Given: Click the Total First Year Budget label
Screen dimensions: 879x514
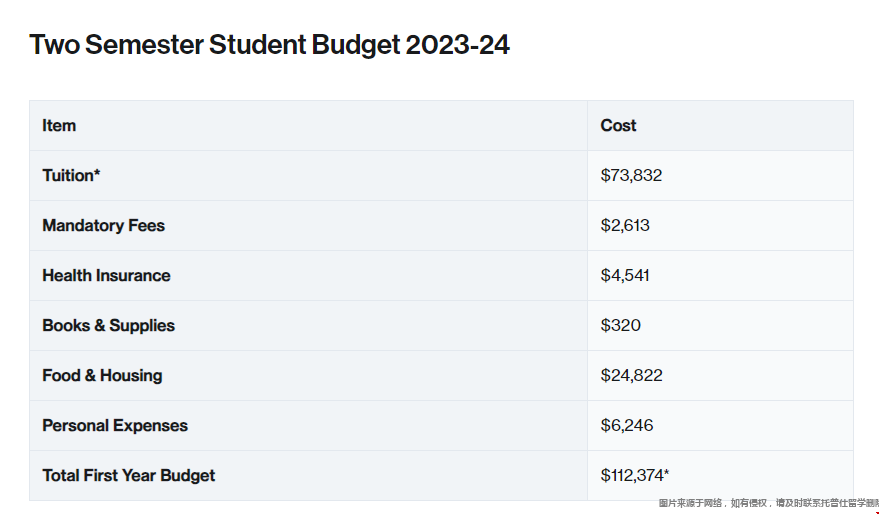Looking at the screenshot, I should pyautogui.click(x=129, y=475).
